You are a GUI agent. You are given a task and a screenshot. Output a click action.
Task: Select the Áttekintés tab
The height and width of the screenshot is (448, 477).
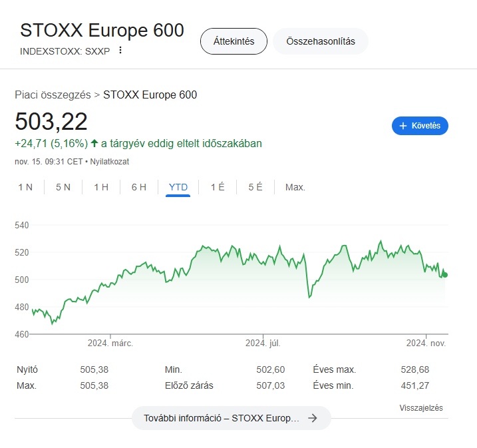click(234, 41)
